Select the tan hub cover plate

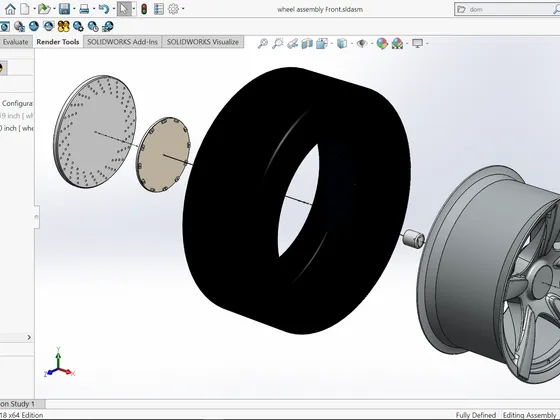163,155
